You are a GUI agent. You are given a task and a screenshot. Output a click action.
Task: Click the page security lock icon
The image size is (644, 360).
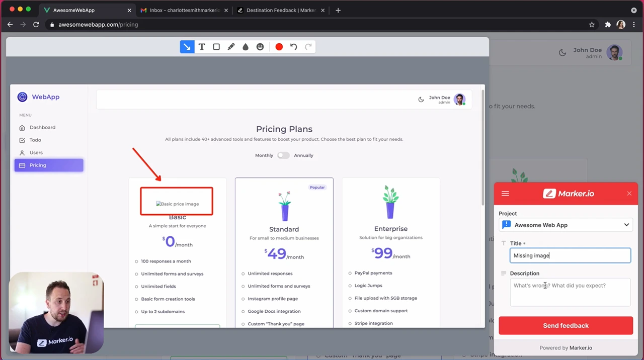point(52,24)
